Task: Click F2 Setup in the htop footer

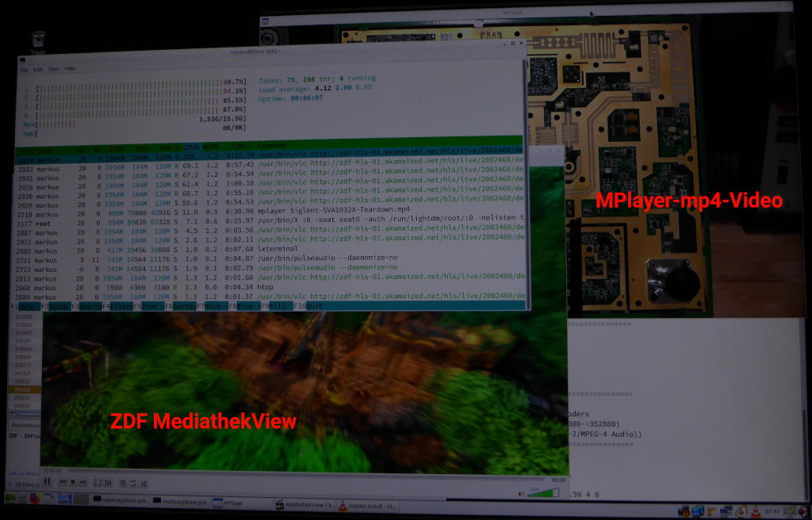Action: (x=56, y=307)
